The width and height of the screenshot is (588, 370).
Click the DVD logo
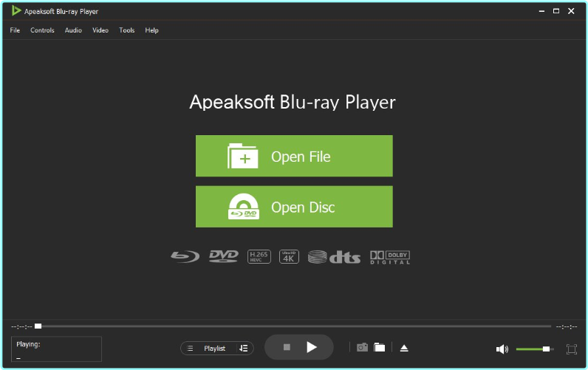tap(224, 256)
